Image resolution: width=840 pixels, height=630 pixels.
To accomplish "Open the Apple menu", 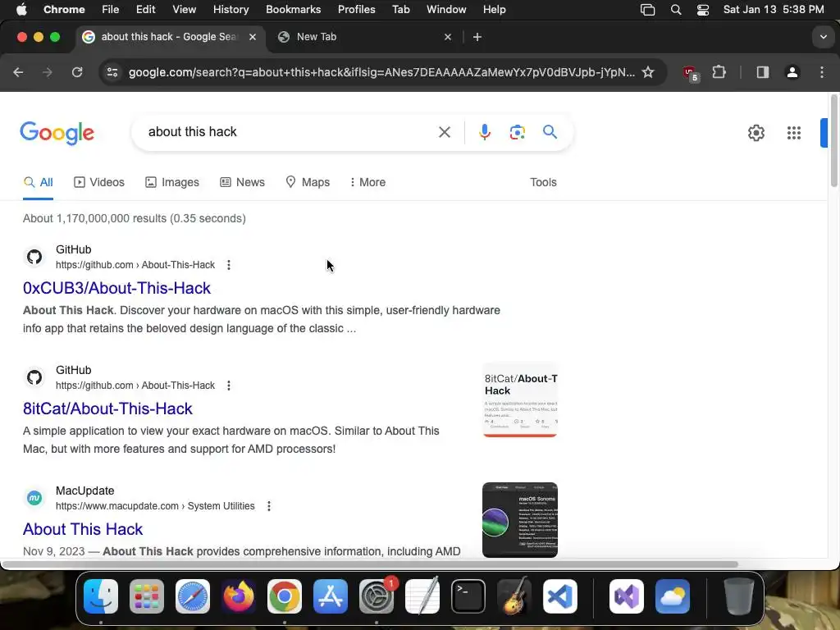I will click(x=21, y=9).
